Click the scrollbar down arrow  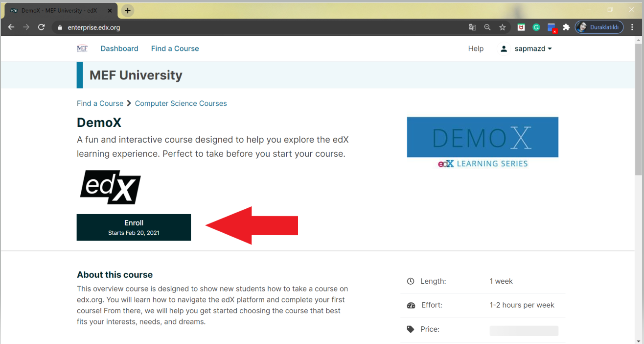click(x=639, y=340)
